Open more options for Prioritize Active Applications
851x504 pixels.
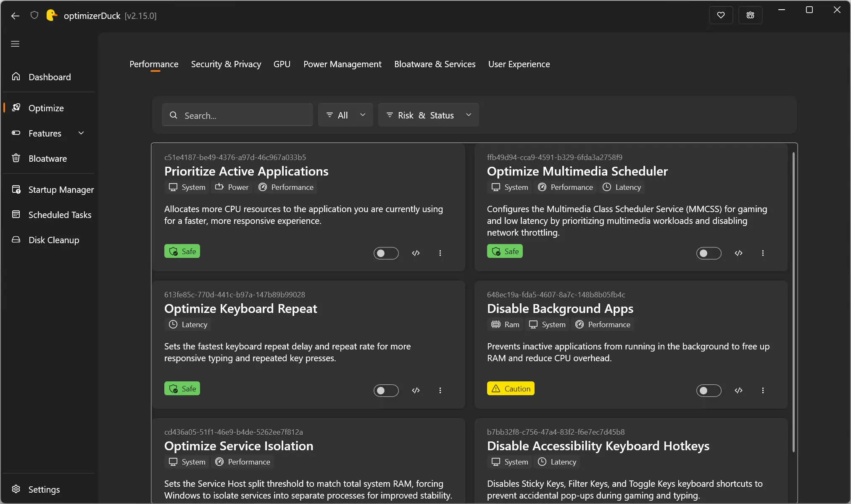tap(440, 253)
